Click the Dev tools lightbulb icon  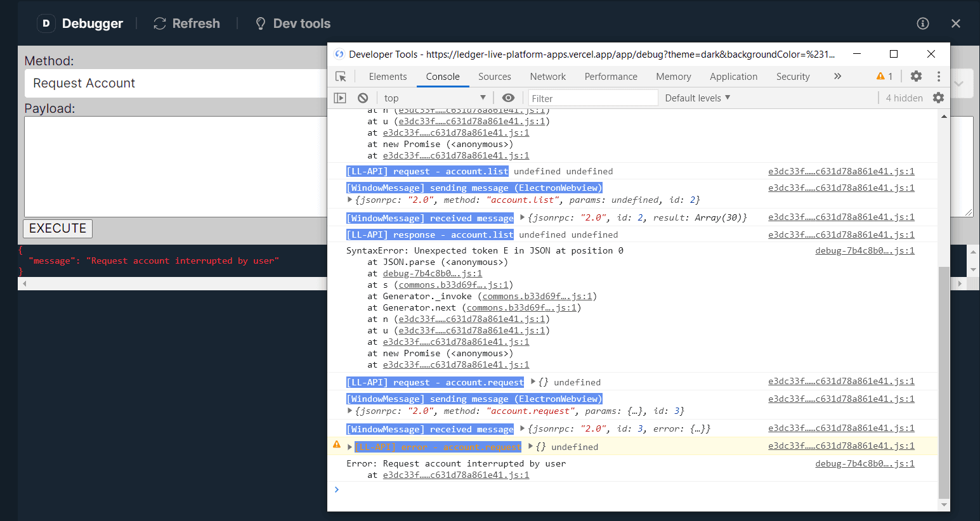point(260,23)
